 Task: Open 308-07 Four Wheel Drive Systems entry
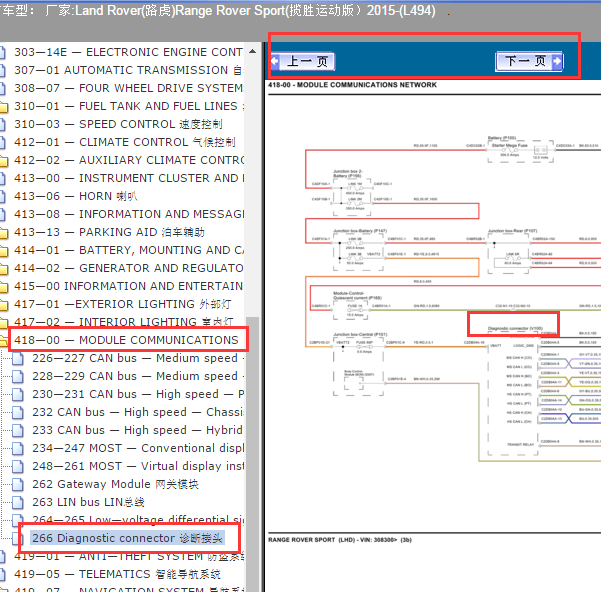pos(128,88)
